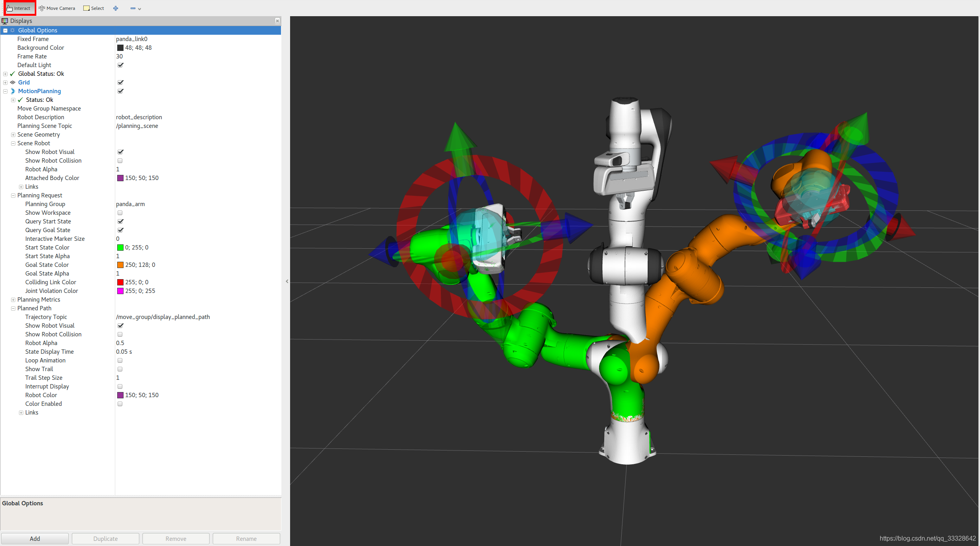
Task: Click the Goal State Color orange swatch
Action: pyautogui.click(x=120, y=265)
